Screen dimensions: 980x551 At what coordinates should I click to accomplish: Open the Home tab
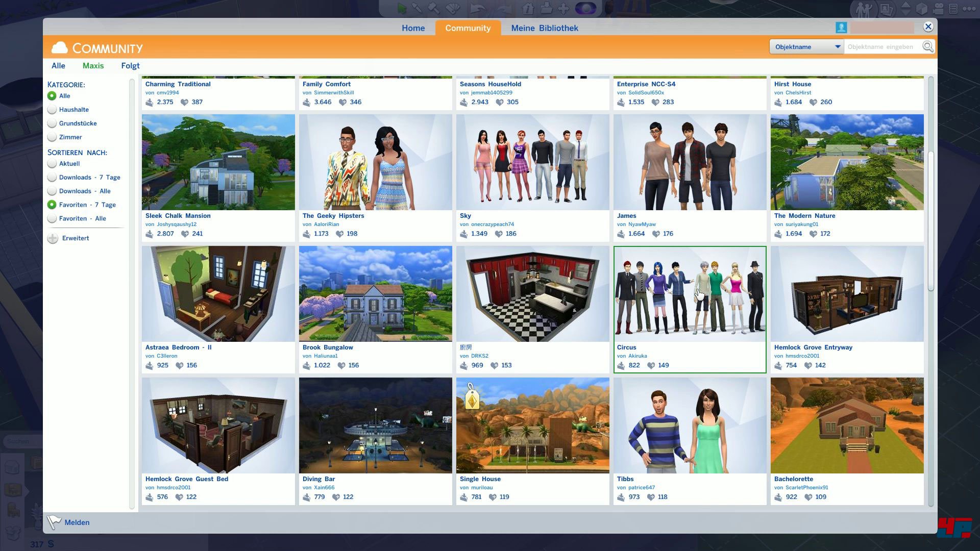413,28
